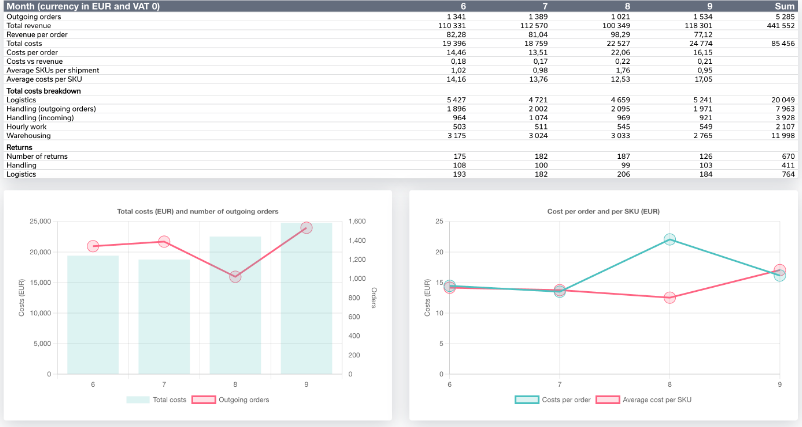Click 'Average costs per SKU' row label
The height and width of the screenshot is (427, 802).
[x=44, y=79]
